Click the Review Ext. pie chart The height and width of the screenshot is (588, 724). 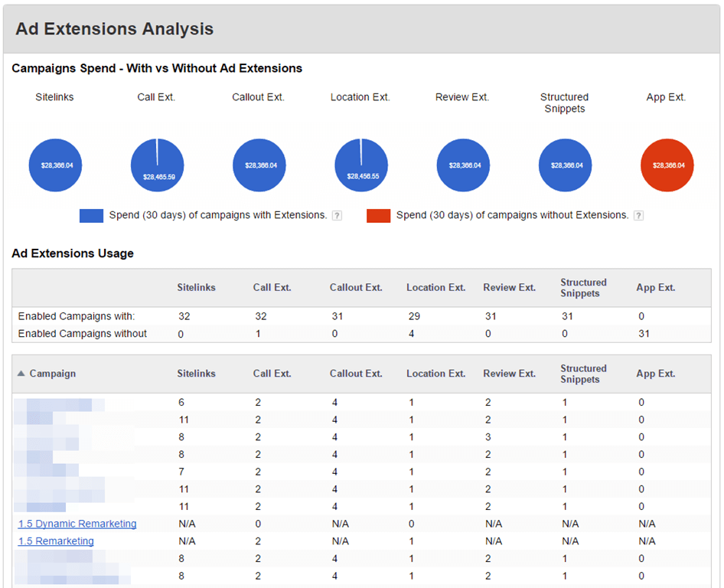[463, 165]
